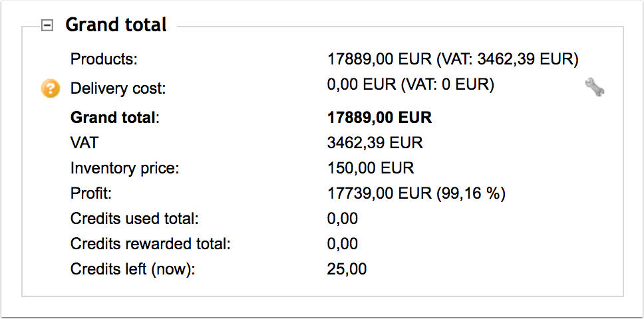Click the VAT row label
Viewport: 644px width, 319px height.
click(84, 143)
